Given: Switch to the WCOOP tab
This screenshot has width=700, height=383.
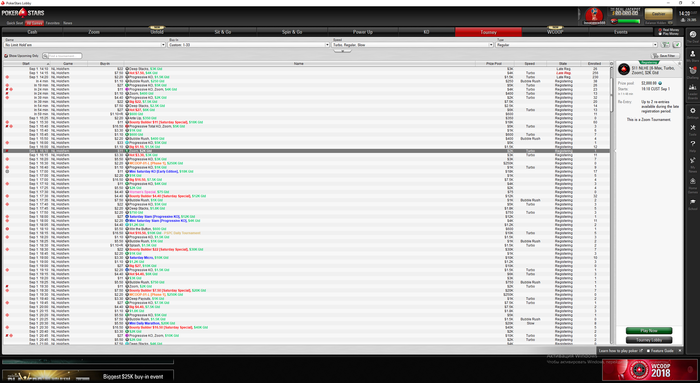Looking at the screenshot, I should click(555, 32).
